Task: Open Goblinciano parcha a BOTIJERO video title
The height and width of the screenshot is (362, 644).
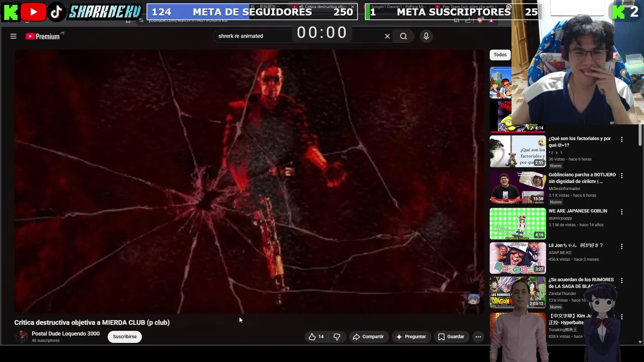Action: point(582,178)
